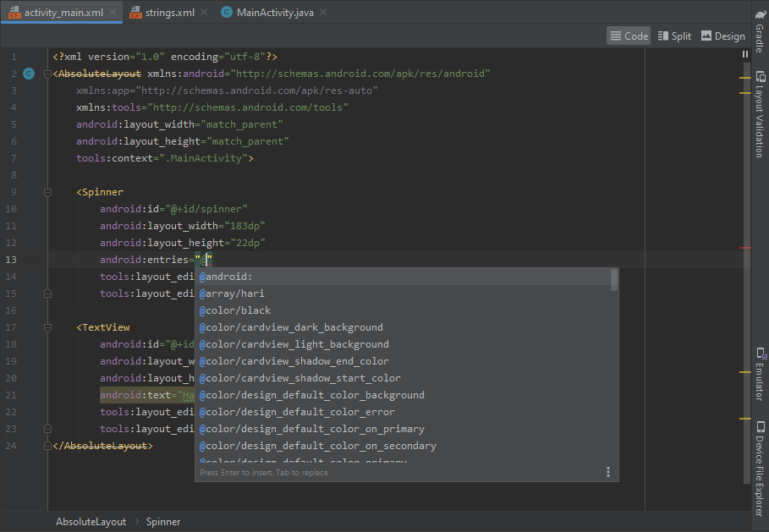Image resolution: width=769 pixels, height=532 pixels.
Task: Close the activity_main.xml tab
Action: pyautogui.click(x=113, y=12)
